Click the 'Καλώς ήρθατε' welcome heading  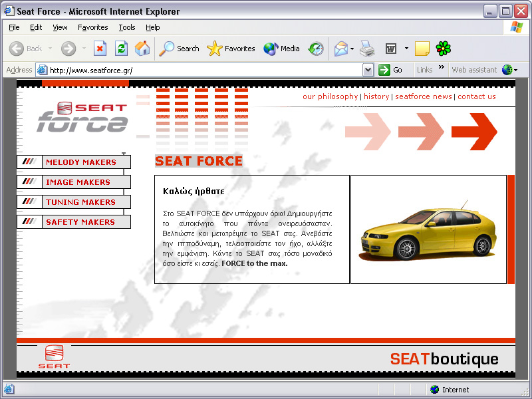(194, 191)
